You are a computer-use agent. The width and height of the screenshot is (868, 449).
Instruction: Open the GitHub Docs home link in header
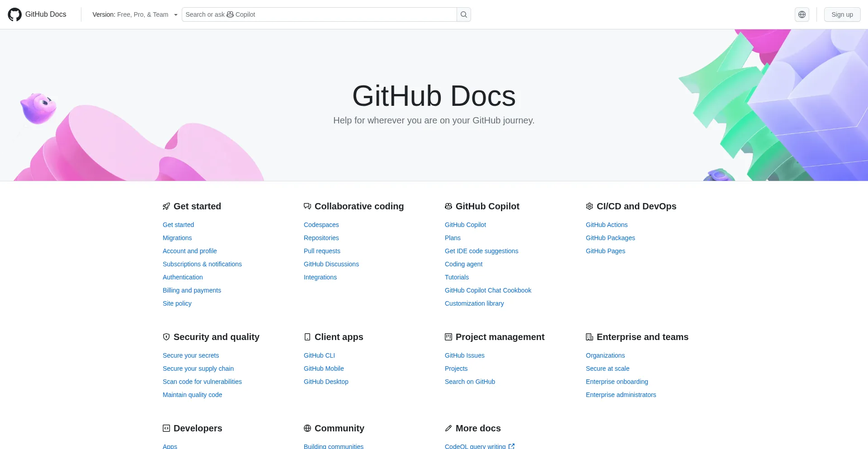(37, 14)
